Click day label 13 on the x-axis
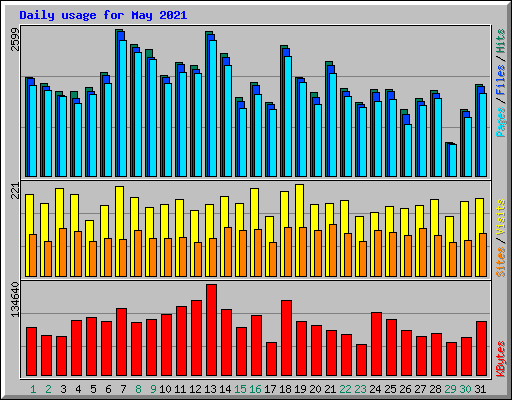 point(210,389)
